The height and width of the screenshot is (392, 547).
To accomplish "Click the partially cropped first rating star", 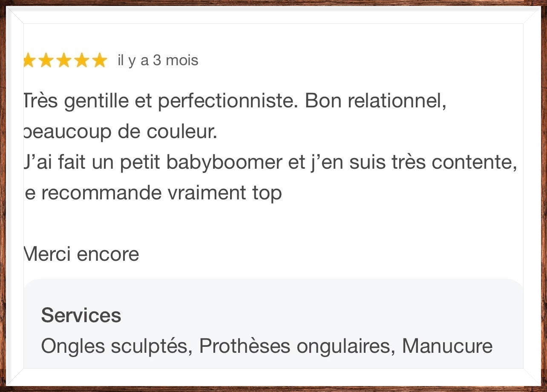I will click(29, 61).
